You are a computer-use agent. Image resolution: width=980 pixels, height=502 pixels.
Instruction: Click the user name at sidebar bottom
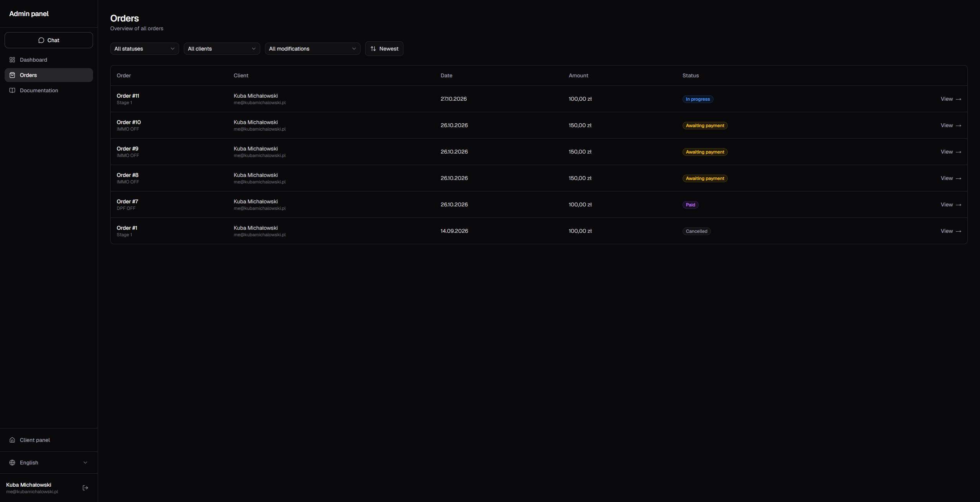pyautogui.click(x=29, y=485)
